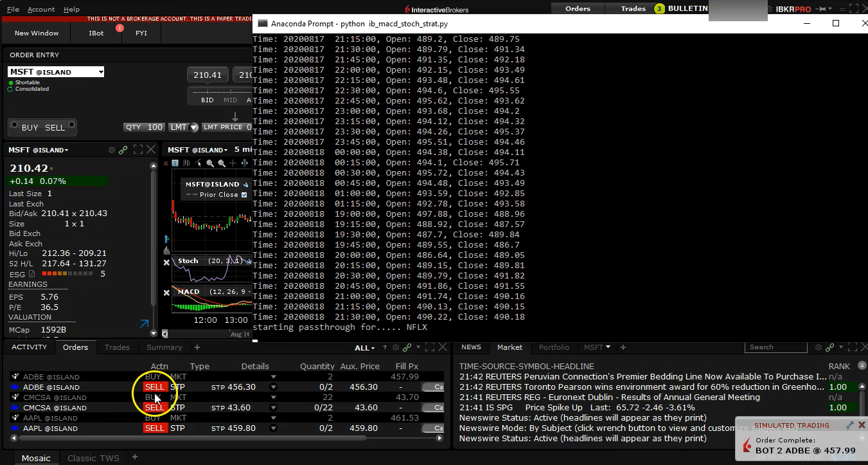Open the ALL filter dropdown in Activity
Viewport: 868px width, 465px height.
pos(365,348)
